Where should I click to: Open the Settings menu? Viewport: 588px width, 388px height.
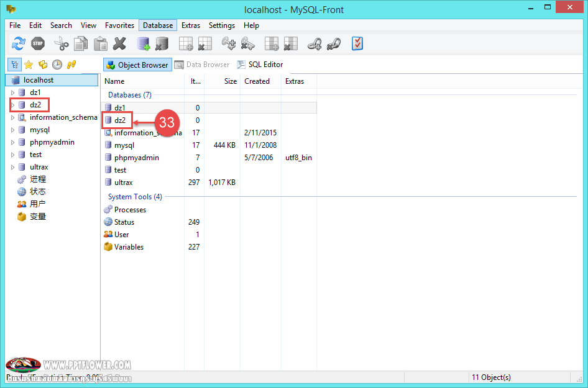[222, 25]
